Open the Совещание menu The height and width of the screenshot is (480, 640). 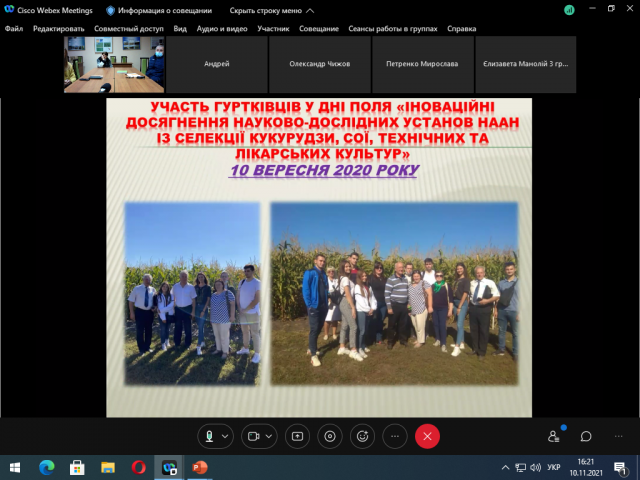pos(319,29)
